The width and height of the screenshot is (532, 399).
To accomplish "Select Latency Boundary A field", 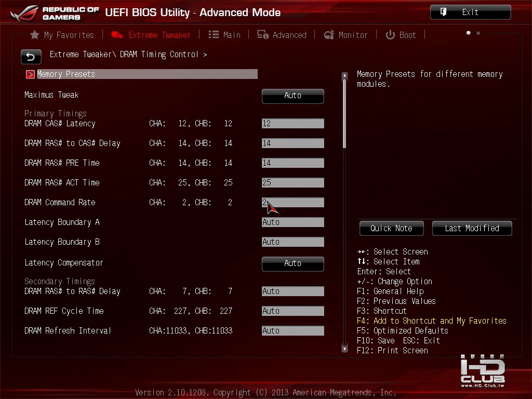I will 293,222.
